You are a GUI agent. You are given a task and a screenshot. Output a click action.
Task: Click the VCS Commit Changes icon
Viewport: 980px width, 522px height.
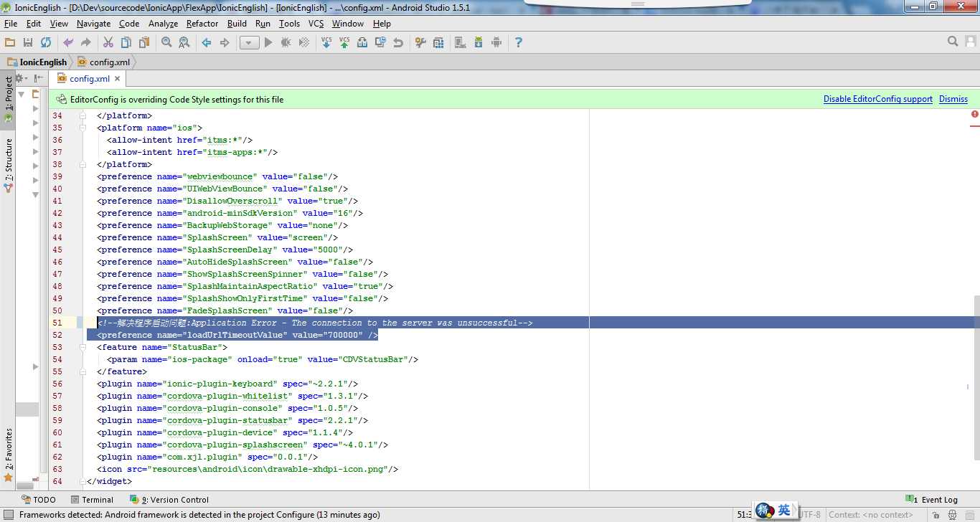(344, 43)
